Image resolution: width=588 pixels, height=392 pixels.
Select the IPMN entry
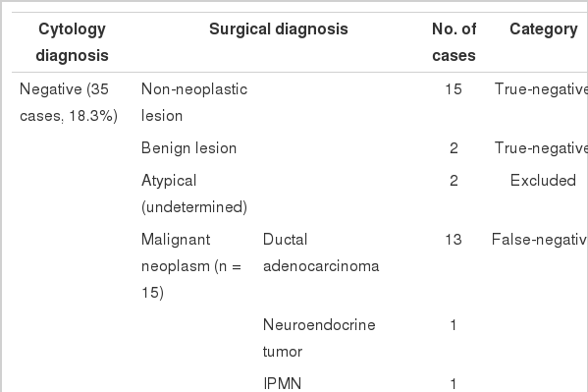pyautogui.click(x=283, y=383)
